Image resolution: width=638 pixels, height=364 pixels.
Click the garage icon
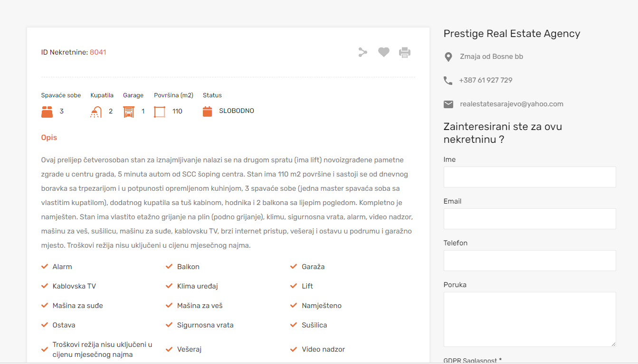[129, 112]
